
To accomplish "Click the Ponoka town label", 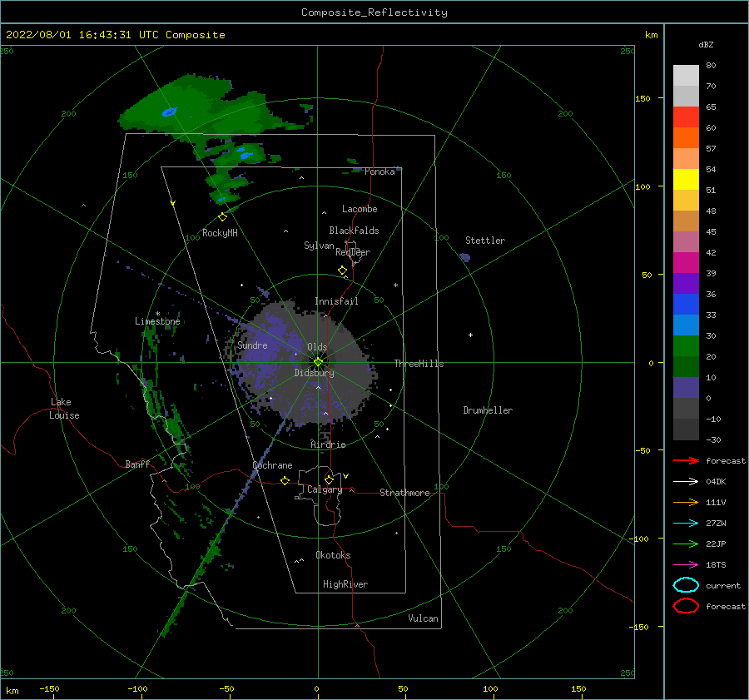I will [379, 171].
